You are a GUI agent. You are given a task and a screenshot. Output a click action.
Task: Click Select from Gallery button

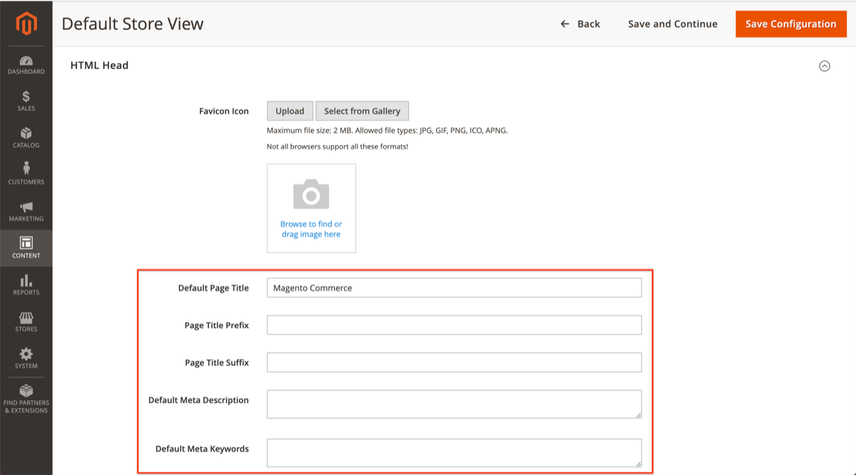click(362, 111)
